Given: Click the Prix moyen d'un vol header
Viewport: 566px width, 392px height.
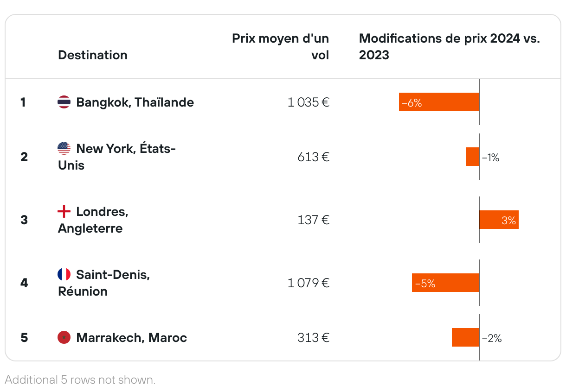Looking at the screenshot, I should click(281, 47).
